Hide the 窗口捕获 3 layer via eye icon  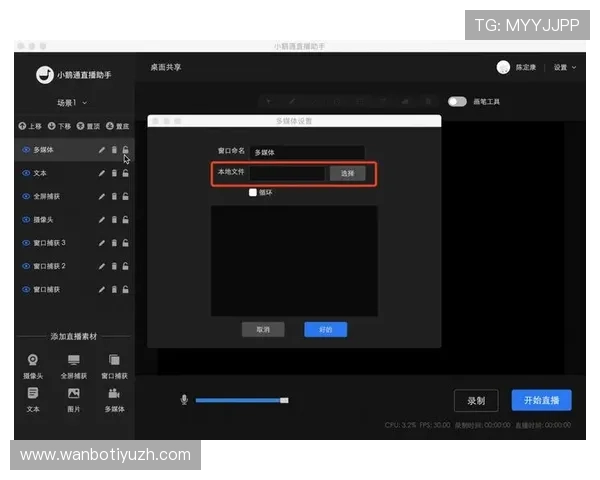(26, 243)
